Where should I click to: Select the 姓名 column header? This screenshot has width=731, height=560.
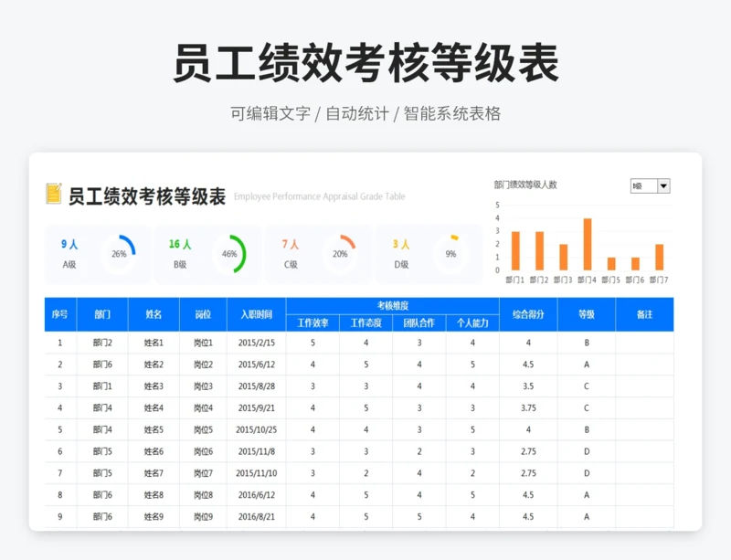[x=154, y=314]
